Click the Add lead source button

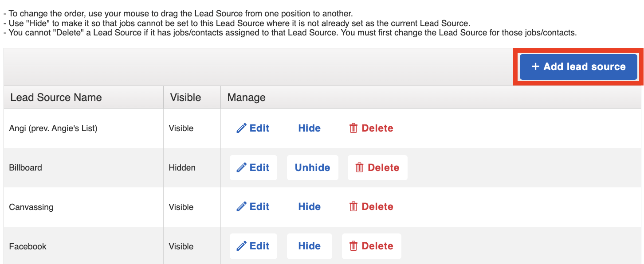tap(579, 67)
